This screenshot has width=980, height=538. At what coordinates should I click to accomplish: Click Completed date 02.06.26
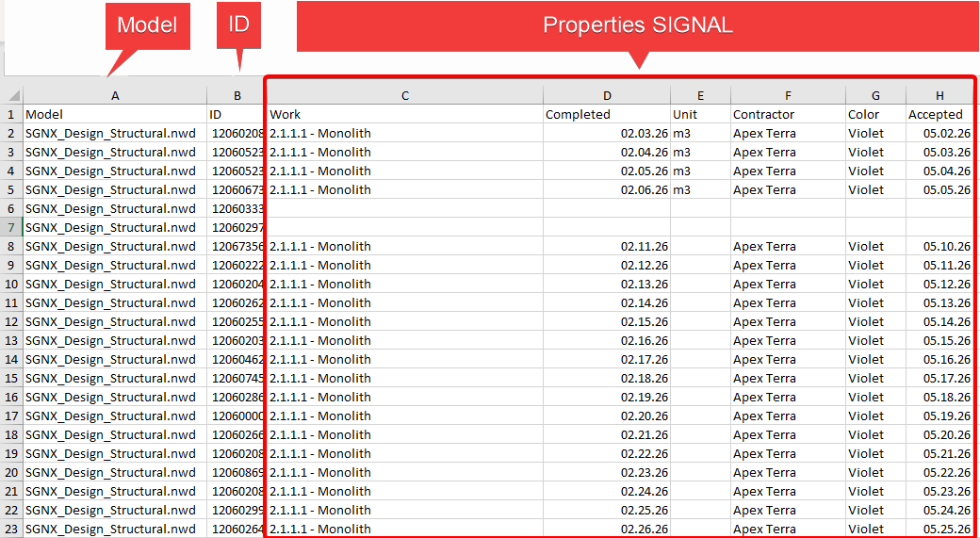click(x=607, y=189)
